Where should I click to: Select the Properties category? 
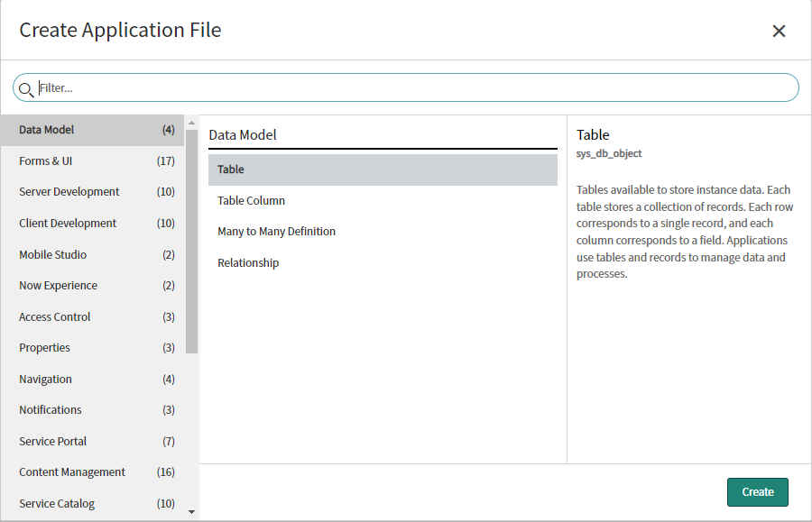coord(92,348)
